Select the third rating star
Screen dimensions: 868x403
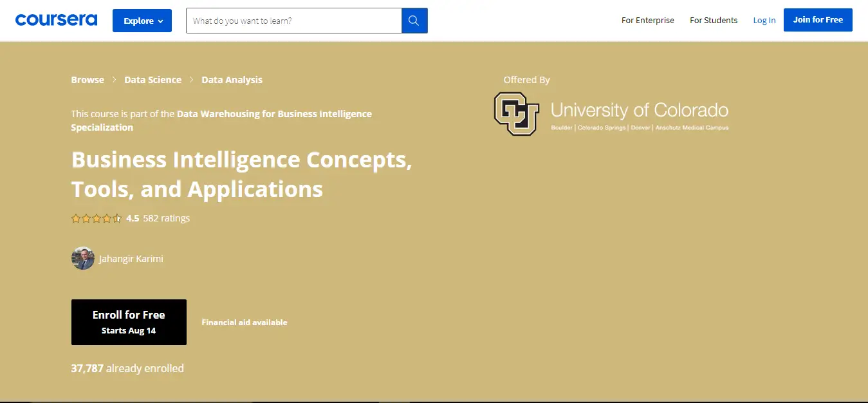tap(97, 218)
